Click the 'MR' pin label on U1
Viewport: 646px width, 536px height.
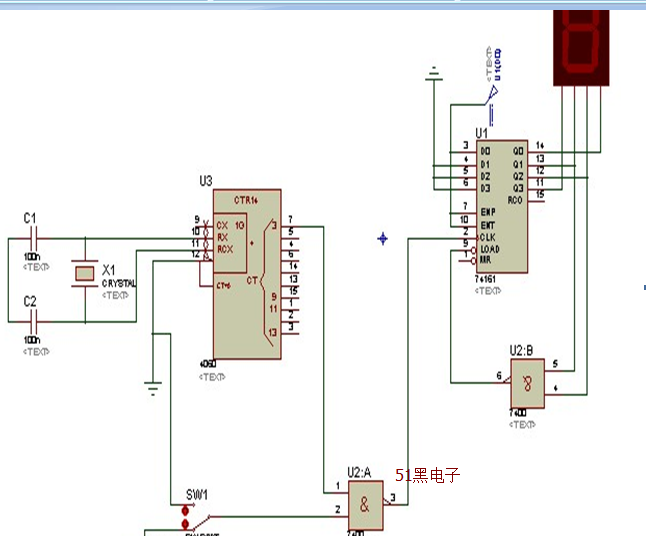[485, 260]
